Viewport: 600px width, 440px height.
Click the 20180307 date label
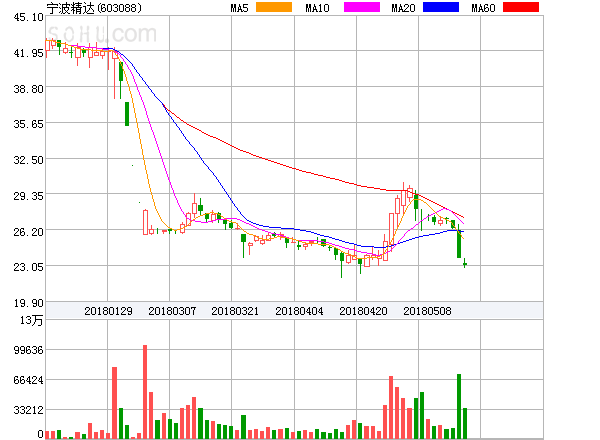point(172,311)
